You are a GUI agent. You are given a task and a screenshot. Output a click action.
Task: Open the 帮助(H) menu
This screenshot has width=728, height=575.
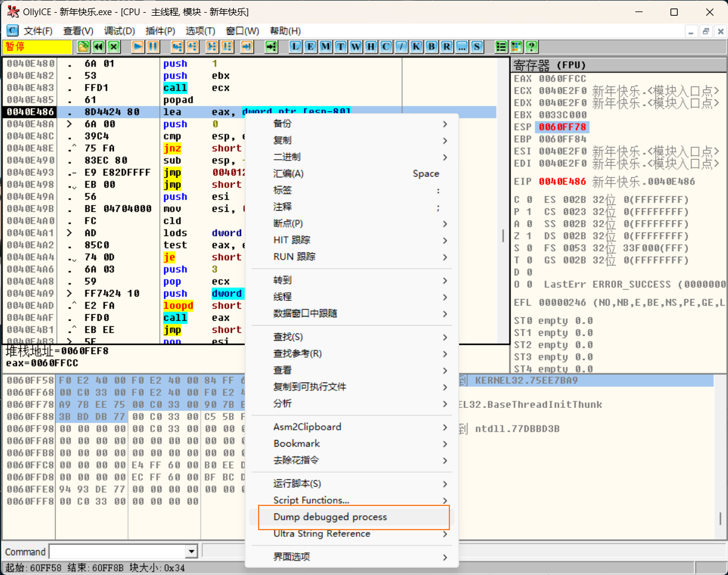285,31
